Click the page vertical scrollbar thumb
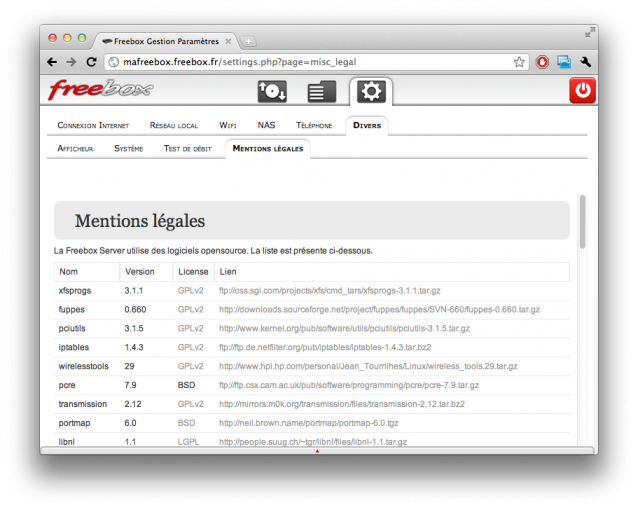Viewport: 638px width, 510px height. pyautogui.click(x=582, y=221)
